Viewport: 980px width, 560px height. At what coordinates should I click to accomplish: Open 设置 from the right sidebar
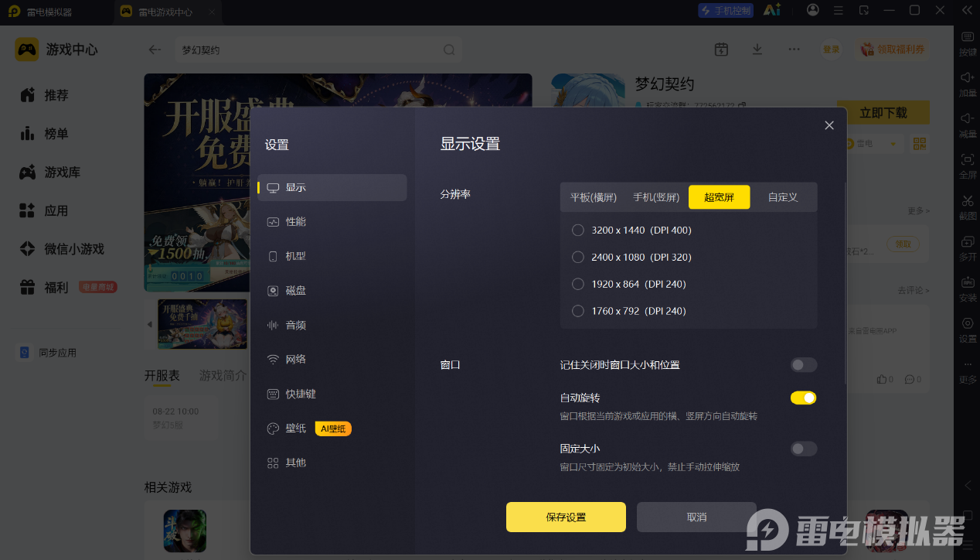click(968, 330)
